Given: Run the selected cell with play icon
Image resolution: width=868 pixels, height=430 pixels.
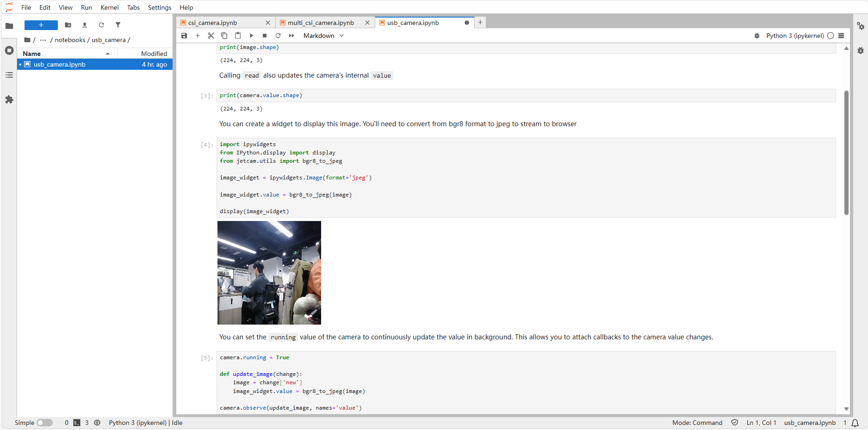Looking at the screenshot, I should (x=251, y=36).
